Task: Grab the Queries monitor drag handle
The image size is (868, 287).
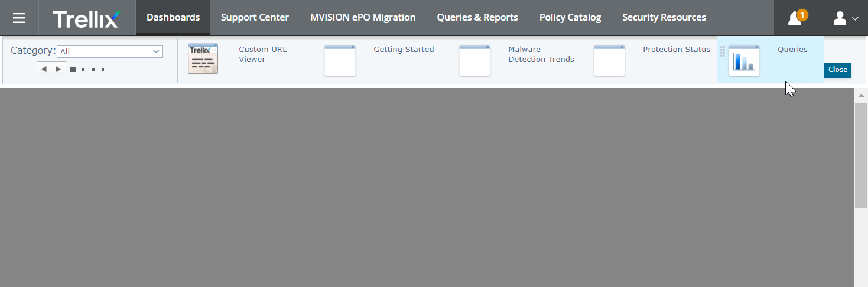Action: click(x=722, y=51)
